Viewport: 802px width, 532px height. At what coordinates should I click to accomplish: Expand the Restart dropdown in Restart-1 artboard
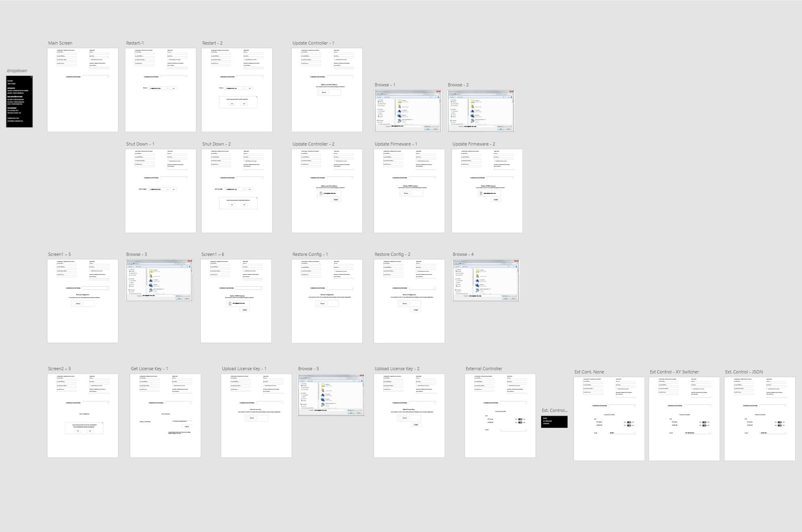(x=159, y=88)
